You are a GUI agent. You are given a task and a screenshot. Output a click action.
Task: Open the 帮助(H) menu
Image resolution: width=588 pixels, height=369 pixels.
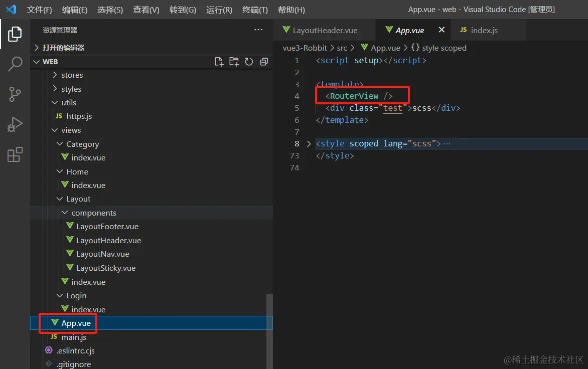(x=291, y=10)
